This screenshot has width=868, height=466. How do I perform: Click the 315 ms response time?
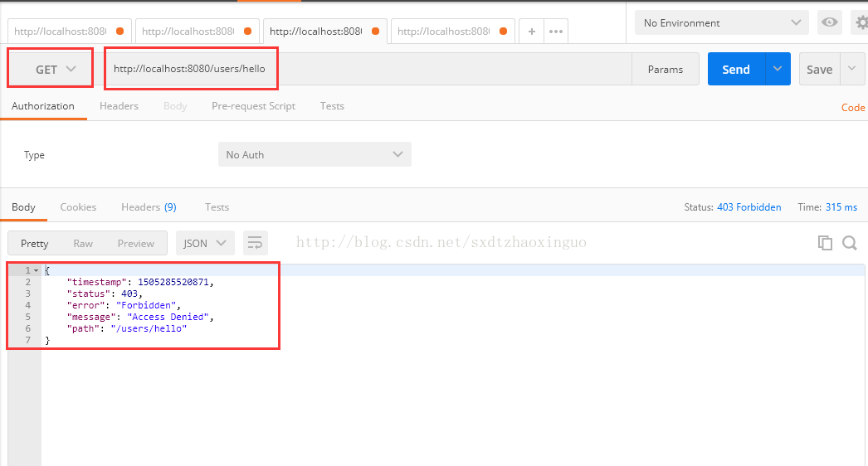tap(841, 207)
